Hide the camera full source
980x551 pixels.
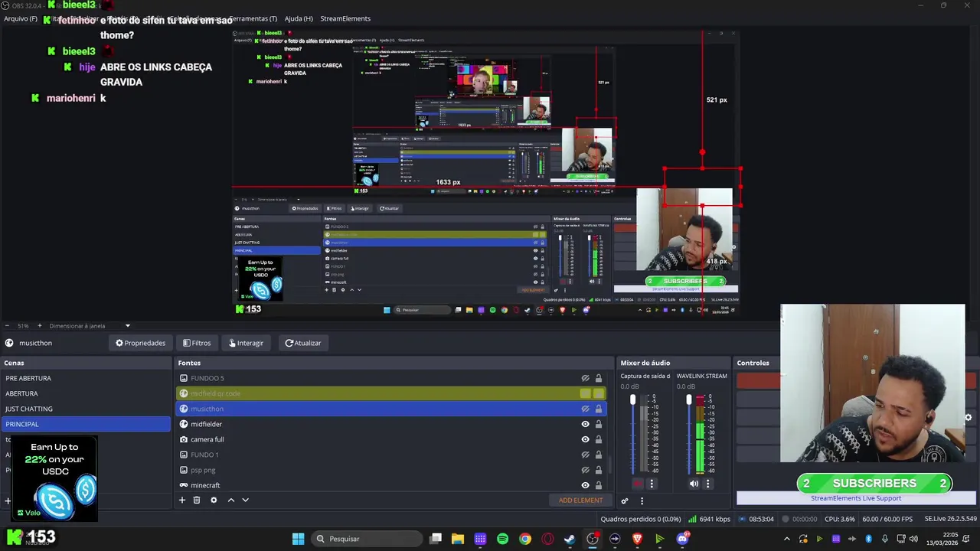click(x=585, y=439)
